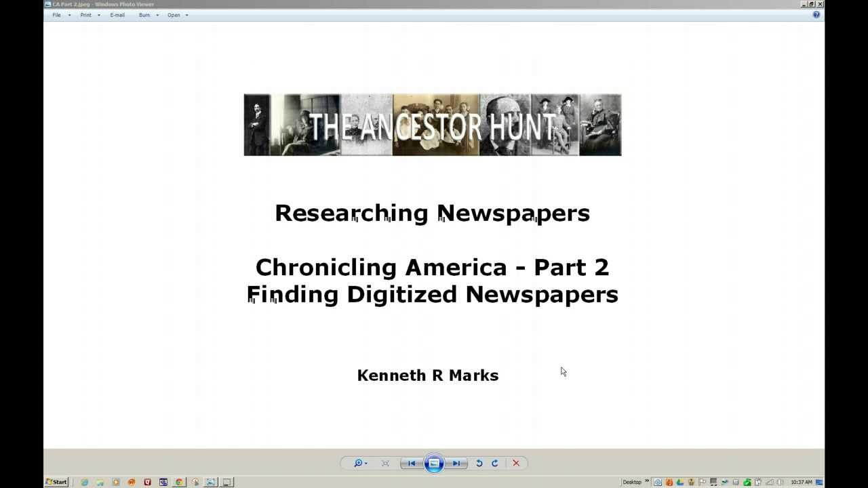Click The Ancestor Hunt banner image

coord(433,125)
